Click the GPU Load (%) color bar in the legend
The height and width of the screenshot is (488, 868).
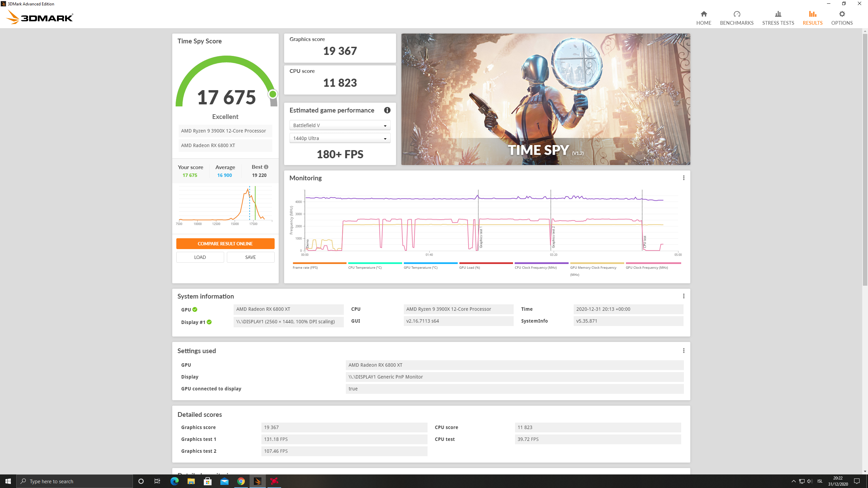click(x=486, y=263)
